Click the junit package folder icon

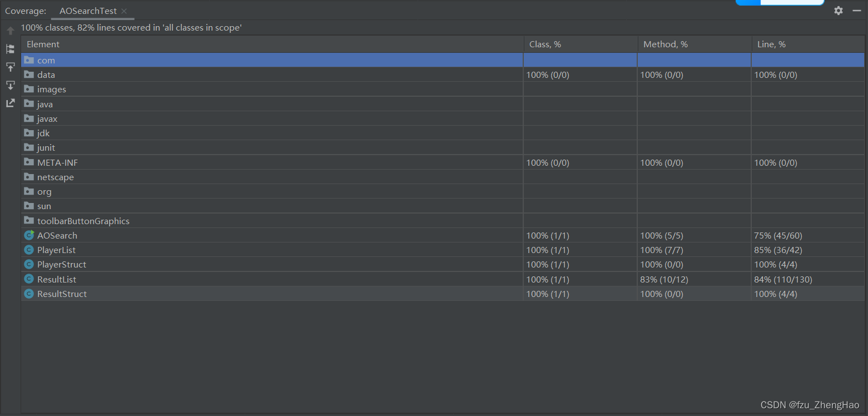coord(29,147)
